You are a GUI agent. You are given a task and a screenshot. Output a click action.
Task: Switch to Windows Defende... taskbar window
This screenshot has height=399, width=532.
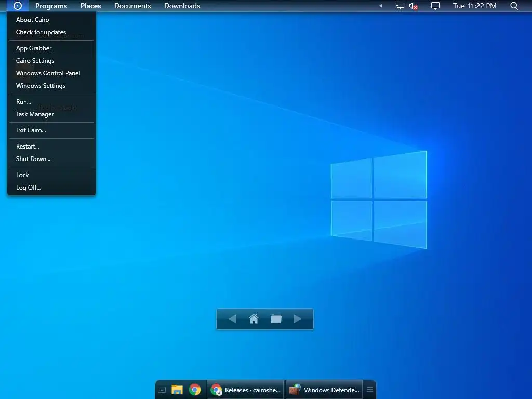click(324, 390)
